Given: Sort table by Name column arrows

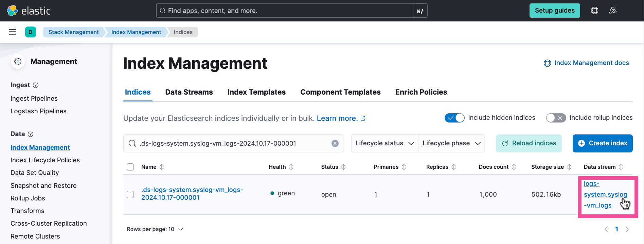Looking at the screenshot, I should tap(162, 167).
